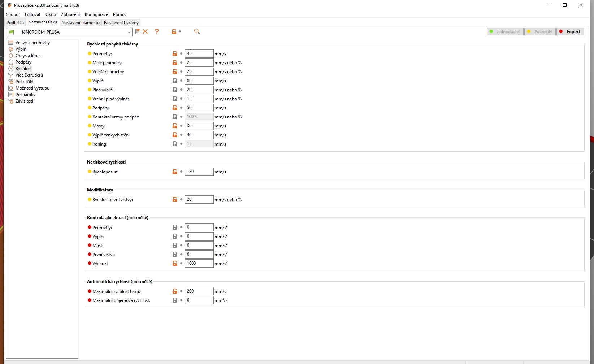The image size is (594, 364).
Task: Click the orange question mark help icon
Action: tap(157, 32)
